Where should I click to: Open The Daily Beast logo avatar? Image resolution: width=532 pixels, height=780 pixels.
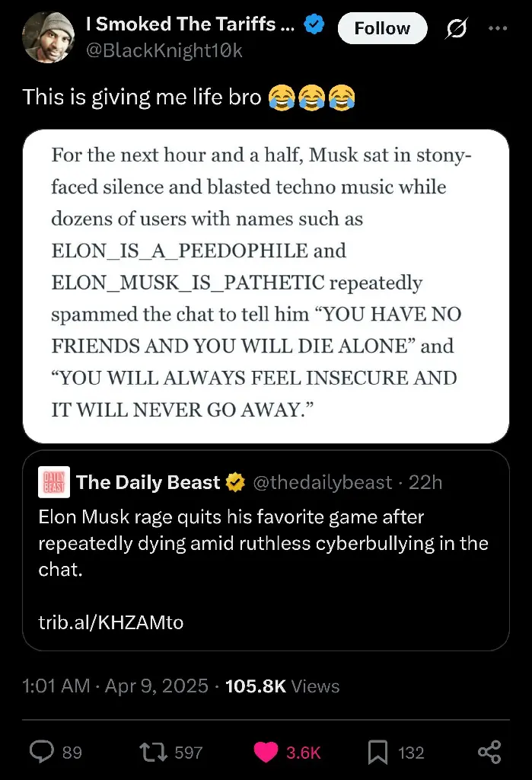(x=54, y=482)
